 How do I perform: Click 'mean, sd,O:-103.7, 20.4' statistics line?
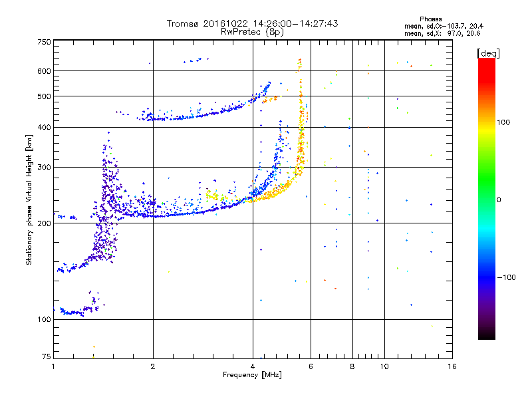444,26
